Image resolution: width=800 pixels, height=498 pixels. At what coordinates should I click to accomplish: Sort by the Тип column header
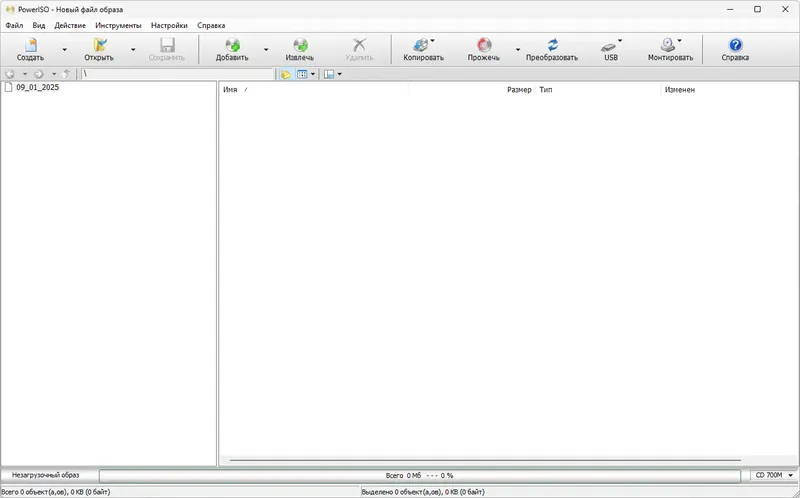[x=598, y=90]
